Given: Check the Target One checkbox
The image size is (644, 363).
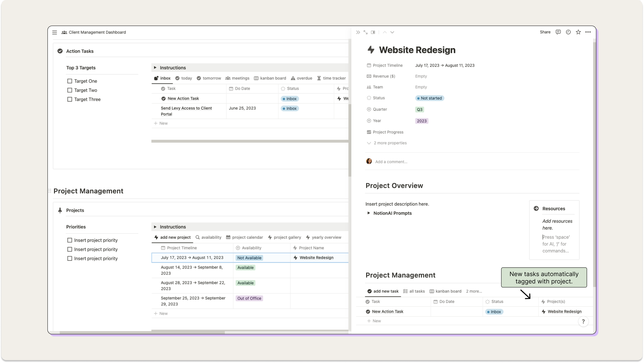Looking at the screenshot, I should click(70, 81).
